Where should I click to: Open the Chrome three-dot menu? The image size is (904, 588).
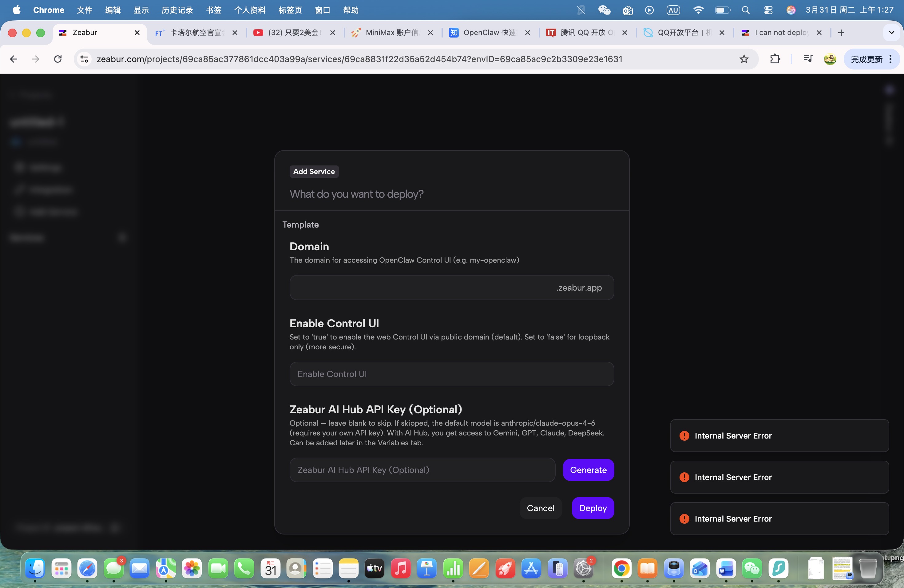tap(890, 59)
